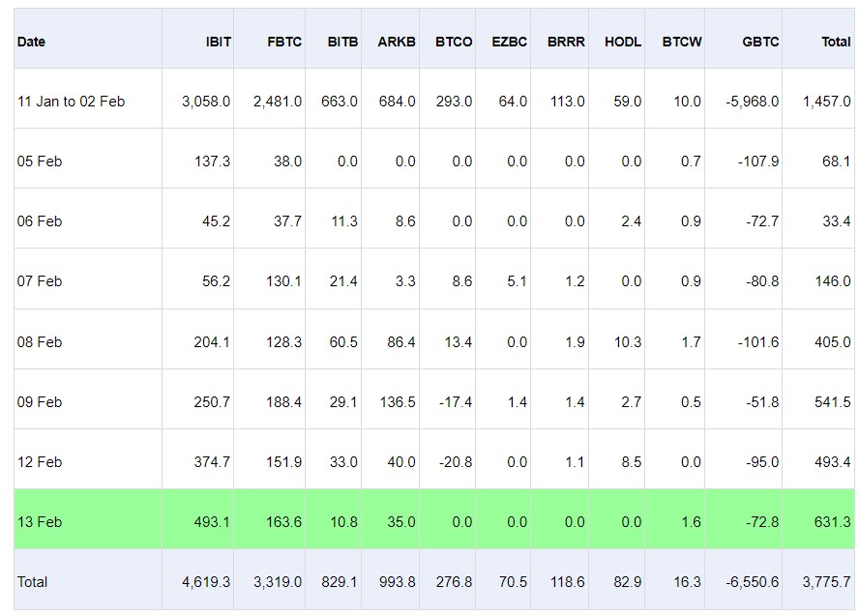Click the Date header cell
The image size is (859, 616).
(x=31, y=42)
